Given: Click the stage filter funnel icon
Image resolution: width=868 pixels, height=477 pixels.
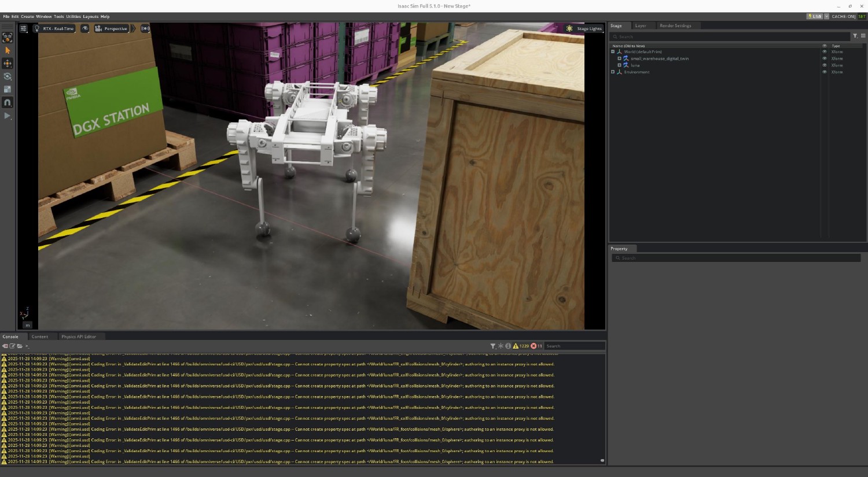Looking at the screenshot, I should tap(855, 36).
